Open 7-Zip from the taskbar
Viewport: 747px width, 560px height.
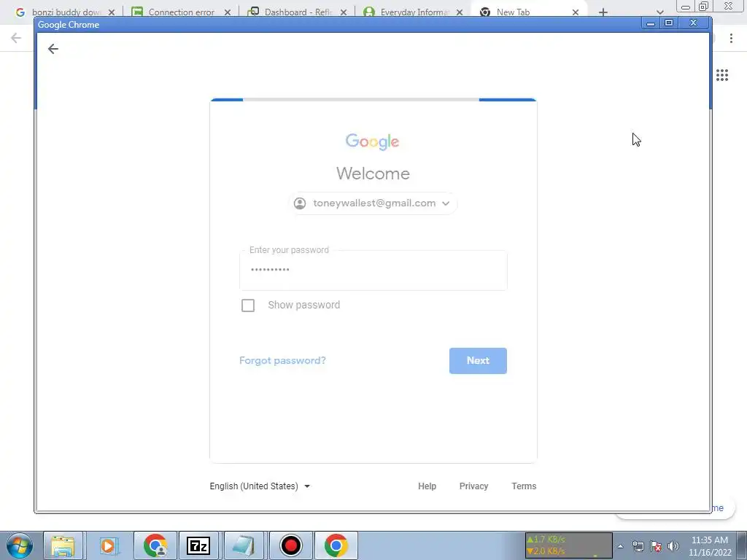pyautogui.click(x=198, y=545)
